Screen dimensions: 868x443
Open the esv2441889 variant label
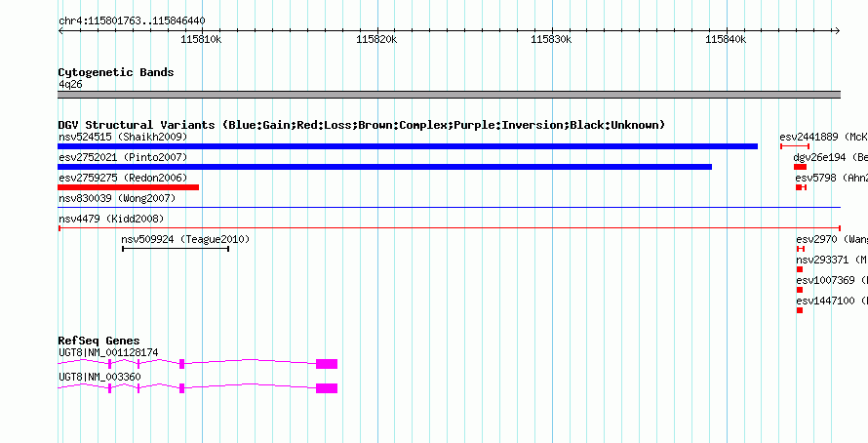(x=824, y=137)
